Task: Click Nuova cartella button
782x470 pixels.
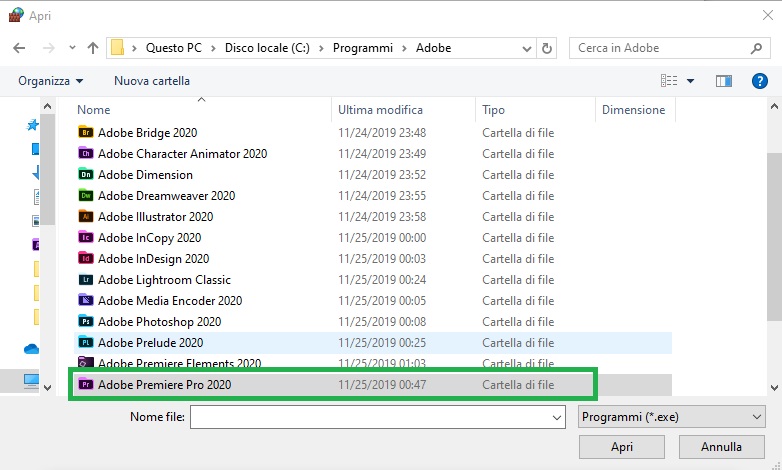Action: pos(152,81)
